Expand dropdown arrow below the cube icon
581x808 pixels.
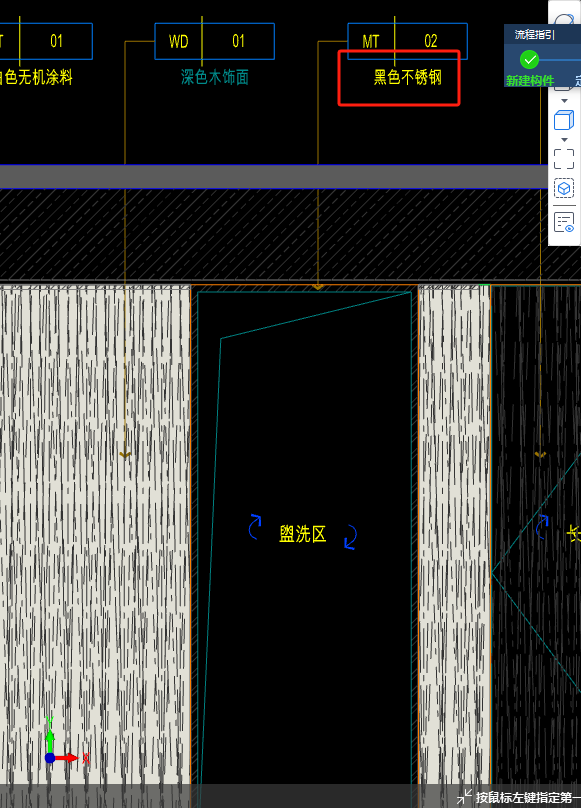point(564,140)
